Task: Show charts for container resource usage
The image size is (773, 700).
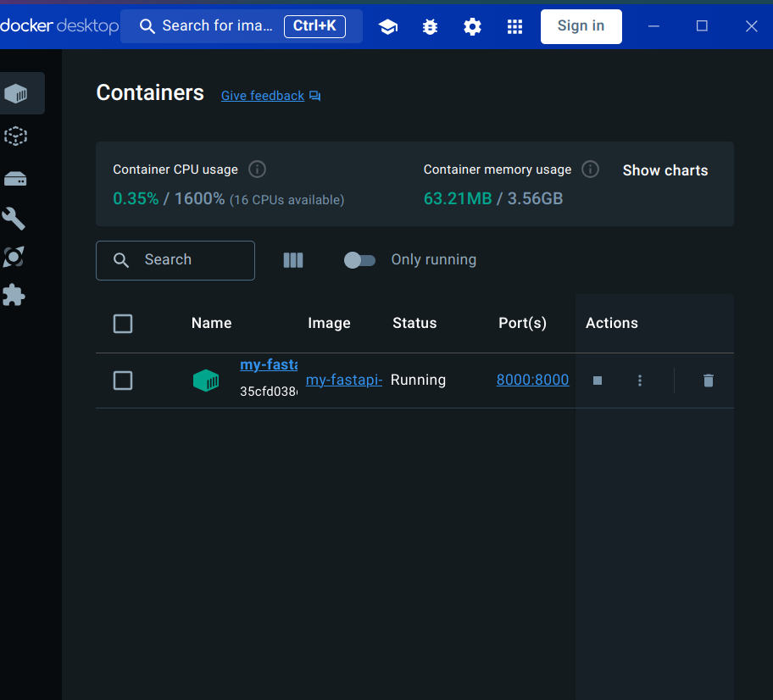Action: [665, 170]
